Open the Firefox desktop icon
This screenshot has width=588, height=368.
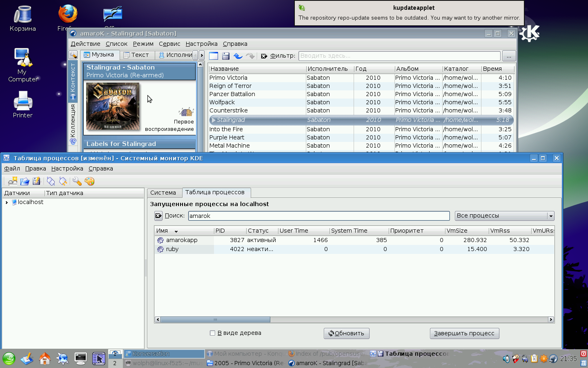[x=68, y=14]
